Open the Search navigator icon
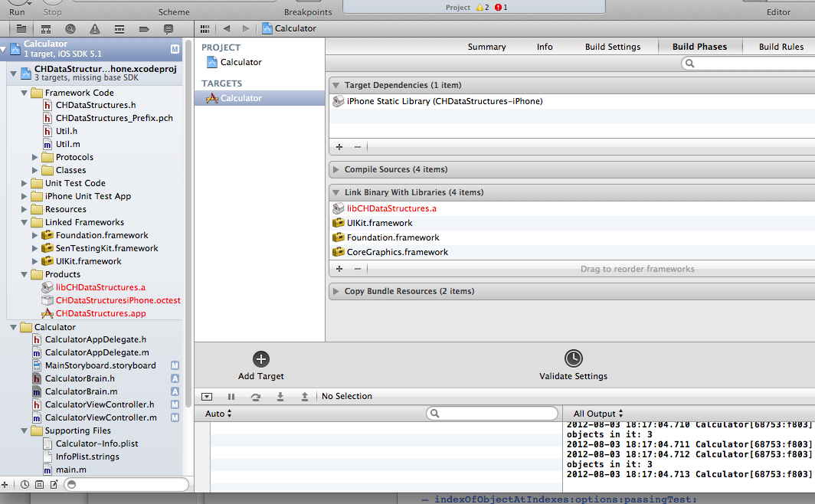 coord(70,29)
